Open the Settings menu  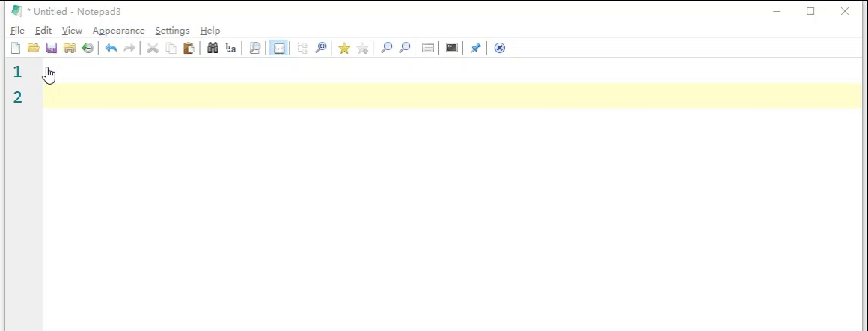[x=172, y=31]
